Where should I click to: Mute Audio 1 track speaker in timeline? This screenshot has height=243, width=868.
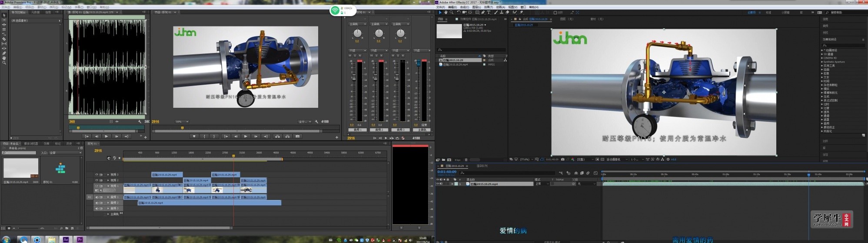pyautogui.click(x=96, y=197)
